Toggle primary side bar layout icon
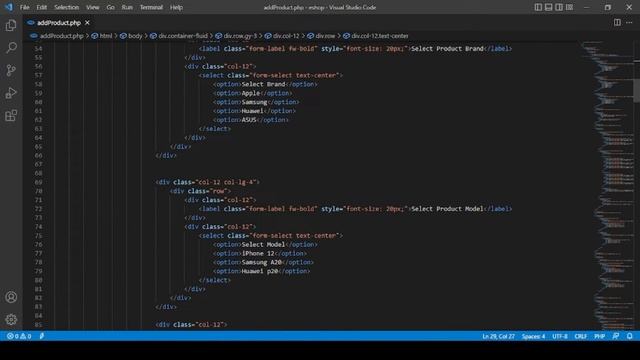 pos(538,7)
